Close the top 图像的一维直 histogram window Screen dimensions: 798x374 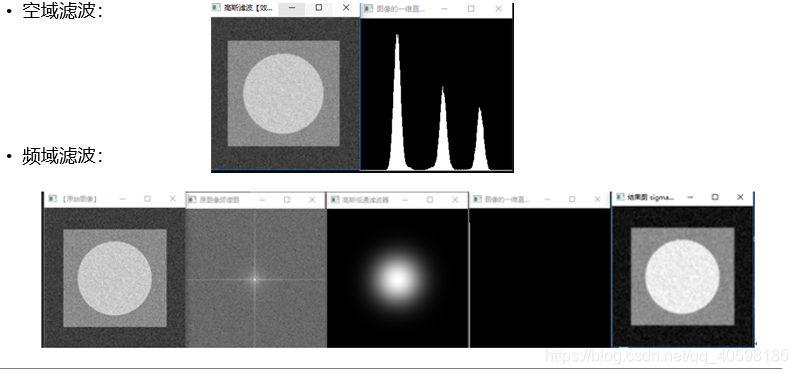pos(498,9)
